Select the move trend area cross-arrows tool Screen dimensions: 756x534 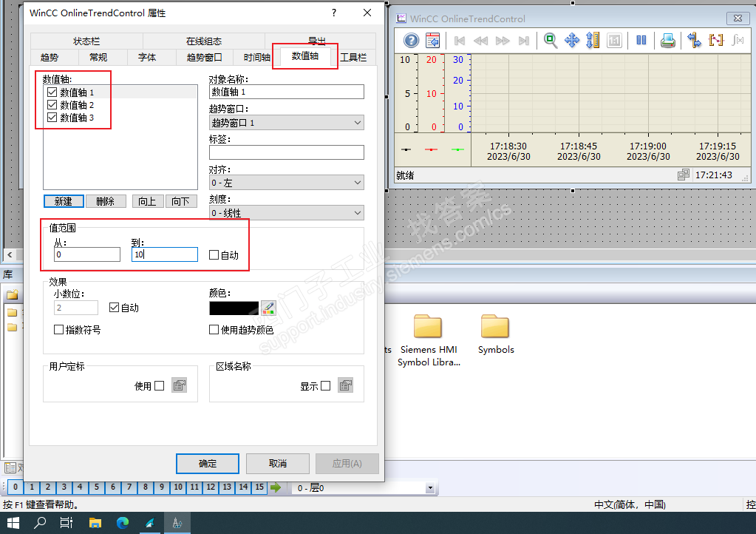(x=572, y=41)
